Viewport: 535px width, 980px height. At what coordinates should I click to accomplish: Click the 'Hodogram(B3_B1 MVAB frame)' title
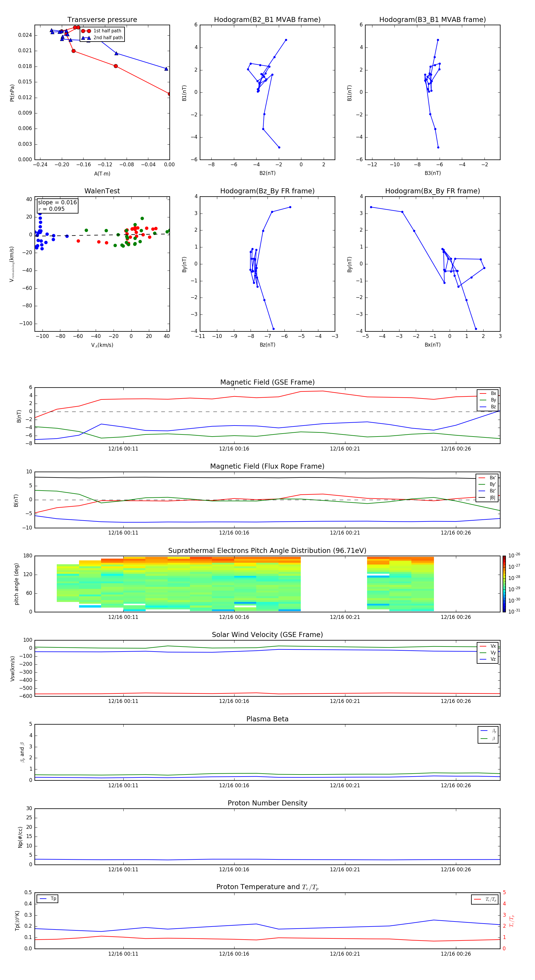coord(432,20)
